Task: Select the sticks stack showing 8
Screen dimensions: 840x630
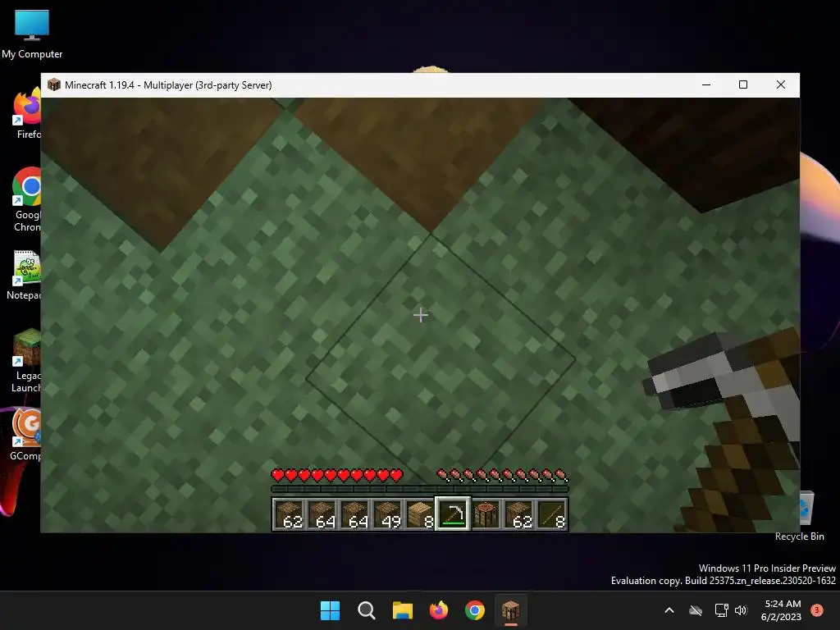Action: tap(551, 514)
